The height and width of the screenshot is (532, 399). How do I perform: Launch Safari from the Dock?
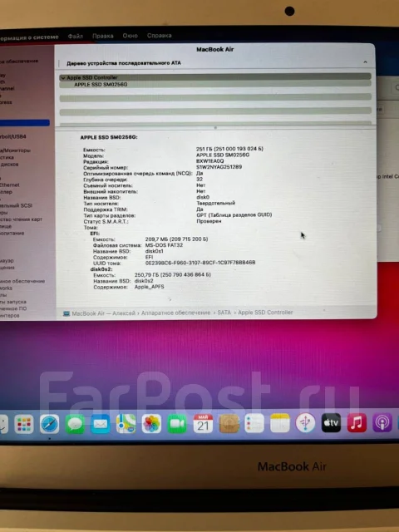pyautogui.click(x=50, y=424)
